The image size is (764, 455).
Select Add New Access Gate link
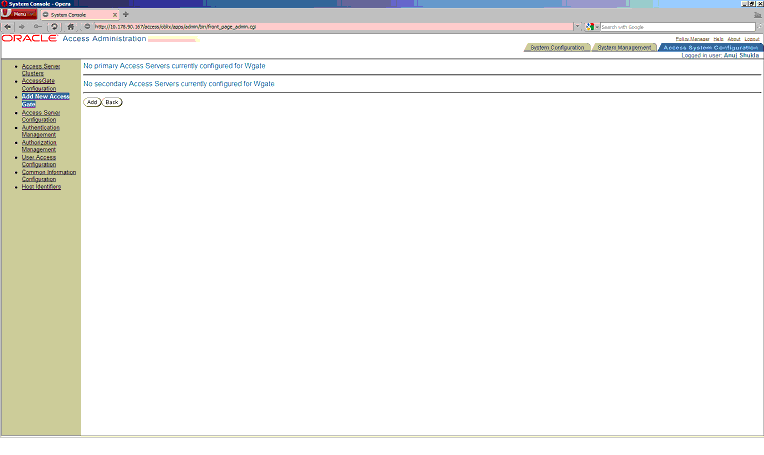click(x=45, y=100)
